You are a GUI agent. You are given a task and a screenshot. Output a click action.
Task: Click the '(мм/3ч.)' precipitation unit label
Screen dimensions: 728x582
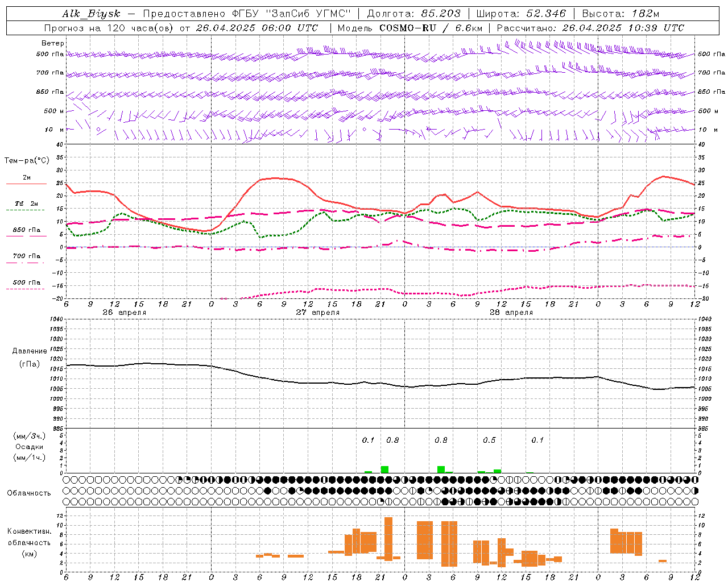click(x=29, y=436)
